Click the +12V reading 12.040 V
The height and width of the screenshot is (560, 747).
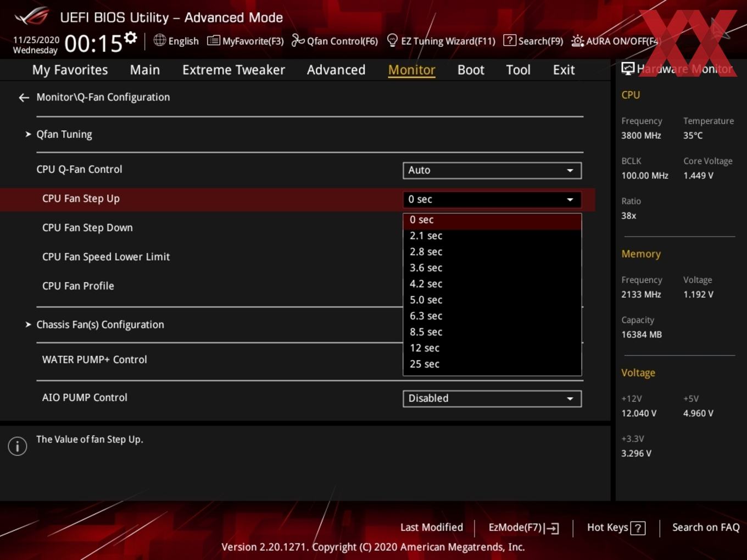pyautogui.click(x=639, y=413)
